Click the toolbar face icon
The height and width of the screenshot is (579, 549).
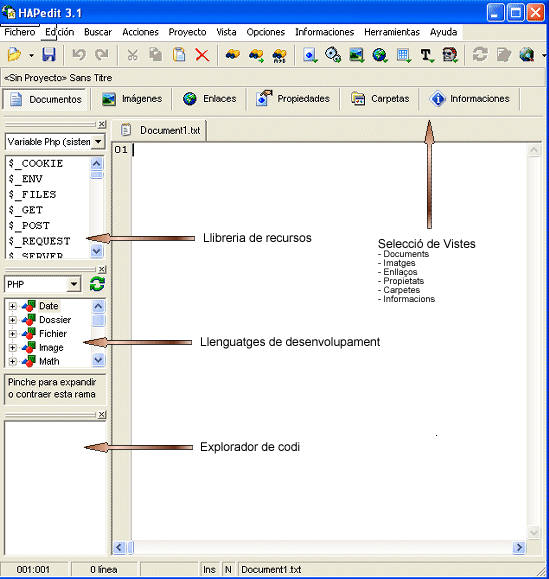450,55
